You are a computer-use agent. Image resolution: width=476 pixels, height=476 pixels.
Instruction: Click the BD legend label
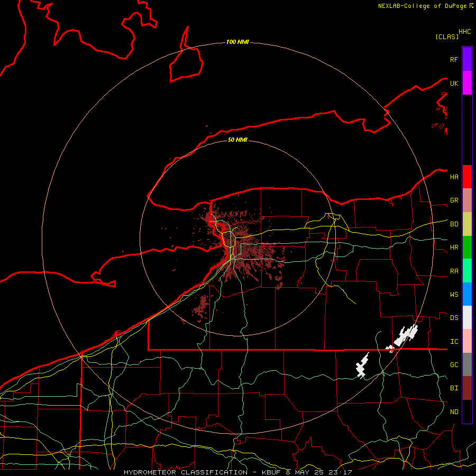tap(454, 224)
